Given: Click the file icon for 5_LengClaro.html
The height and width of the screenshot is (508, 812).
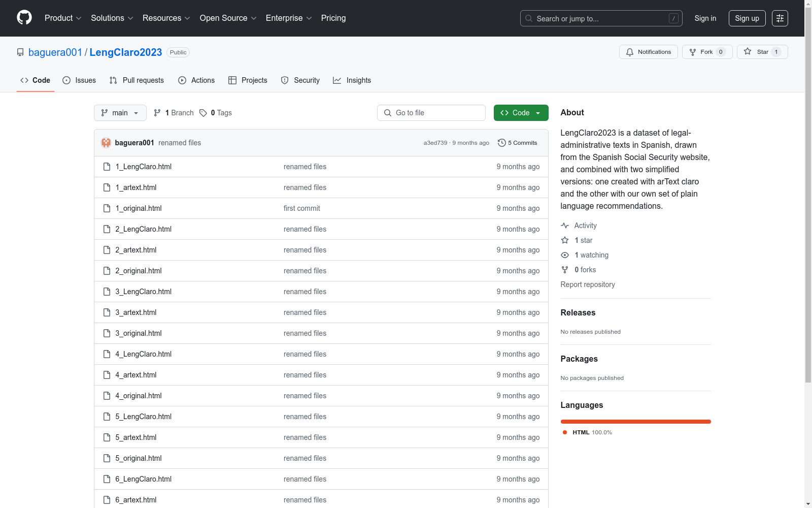Looking at the screenshot, I should point(107,417).
